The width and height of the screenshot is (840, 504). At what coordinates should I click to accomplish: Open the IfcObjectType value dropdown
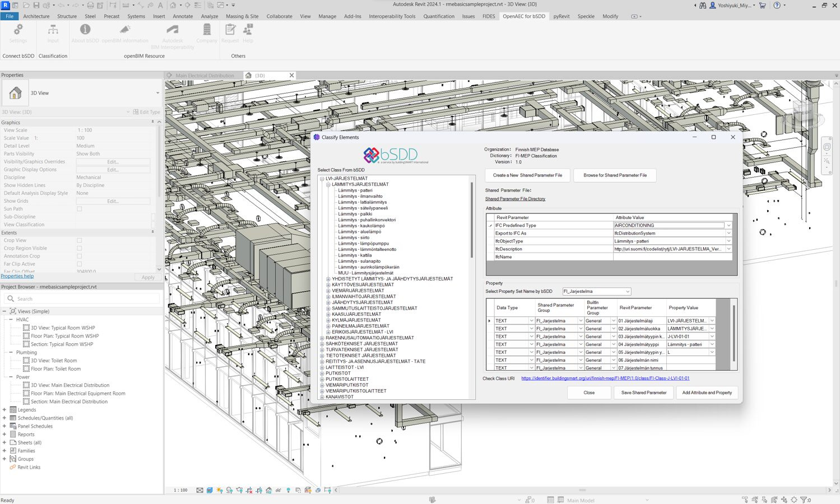pyautogui.click(x=728, y=241)
